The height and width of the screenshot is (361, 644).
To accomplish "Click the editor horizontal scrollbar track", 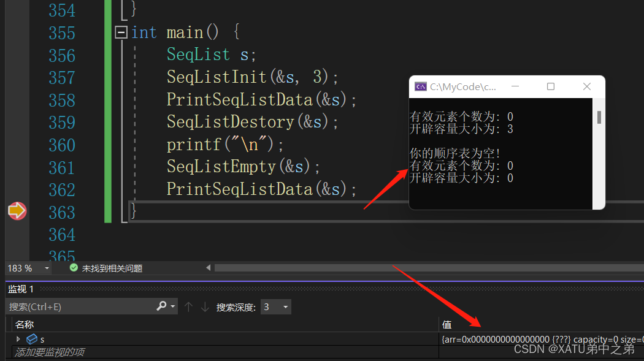I will pos(429,268).
